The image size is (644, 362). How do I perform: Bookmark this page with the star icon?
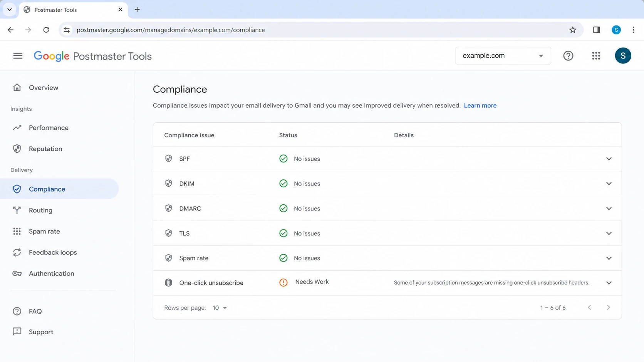pyautogui.click(x=573, y=30)
